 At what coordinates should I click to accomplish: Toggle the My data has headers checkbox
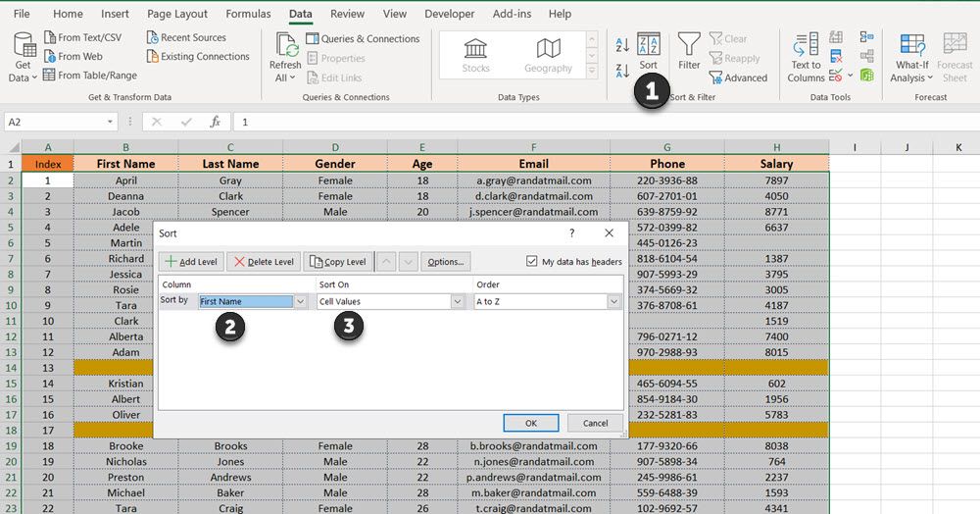click(x=532, y=262)
